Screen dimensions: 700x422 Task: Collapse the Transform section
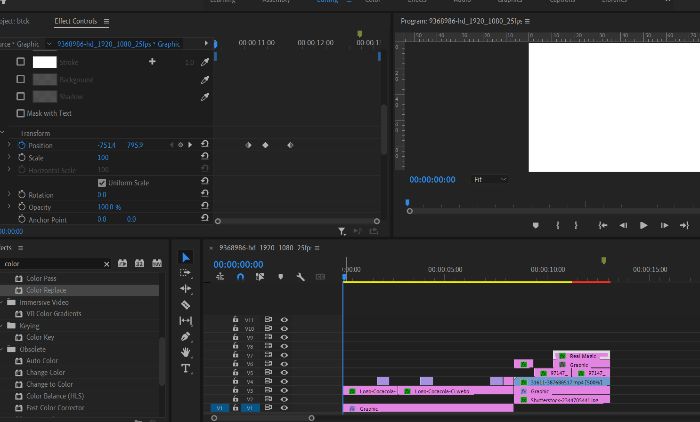pos(2,133)
